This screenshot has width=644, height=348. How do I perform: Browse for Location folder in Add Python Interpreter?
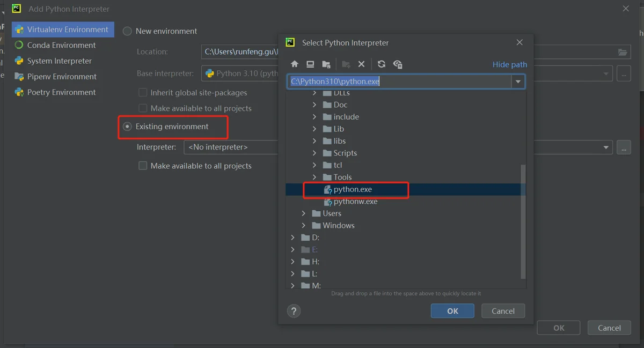[x=623, y=52]
